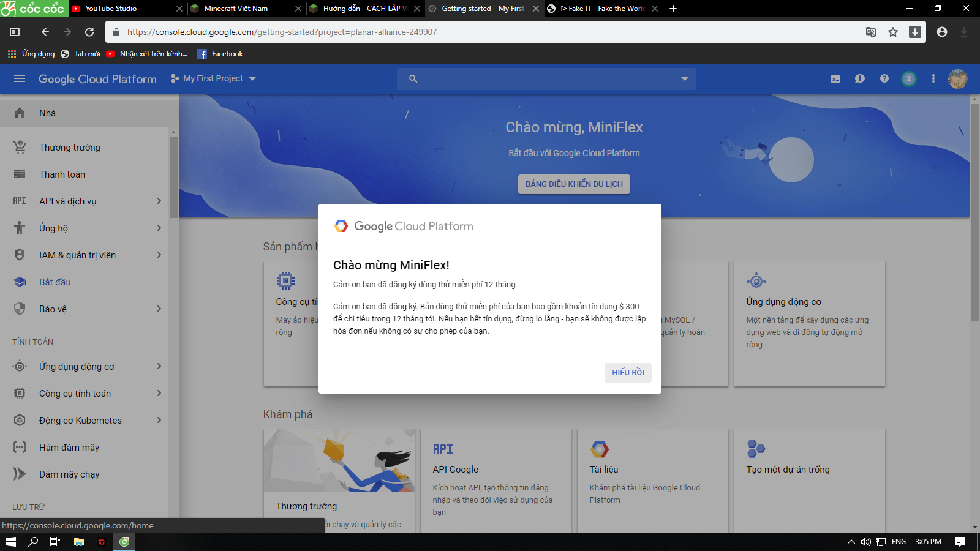This screenshot has height=551, width=980.
Task: Expand the Ủng hộ submenu
Action: (x=159, y=228)
